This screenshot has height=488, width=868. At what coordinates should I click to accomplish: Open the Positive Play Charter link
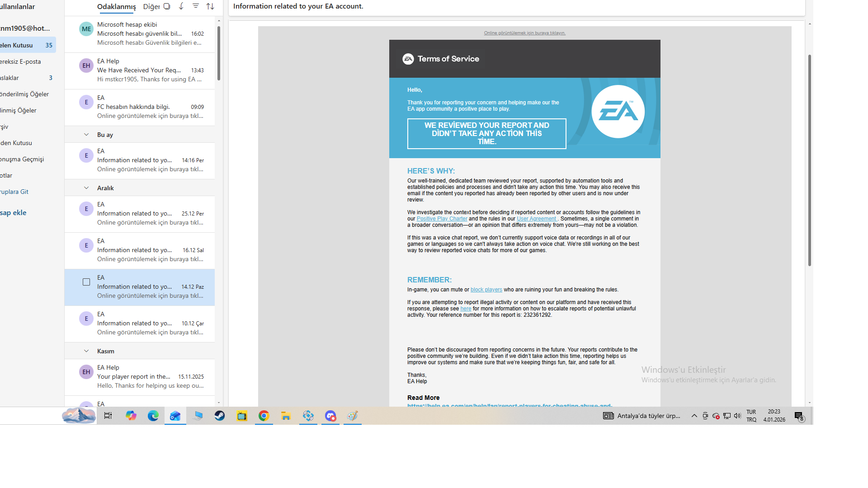click(x=442, y=219)
